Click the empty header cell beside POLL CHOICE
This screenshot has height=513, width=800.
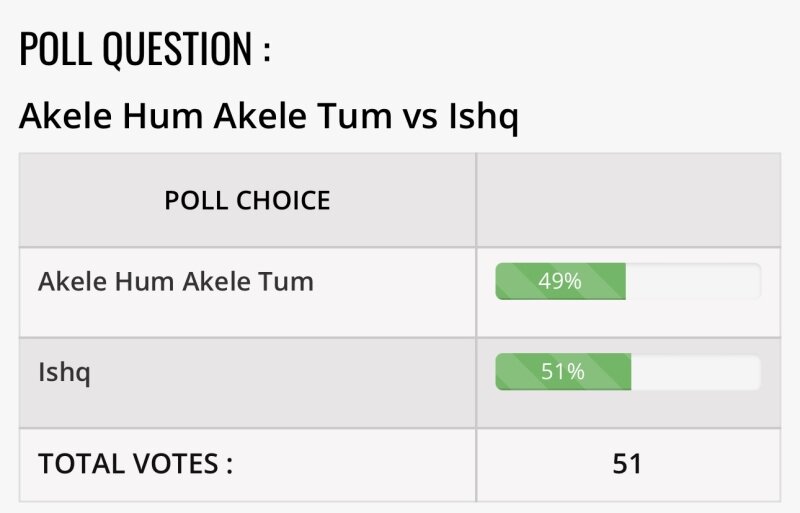click(627, 200)
